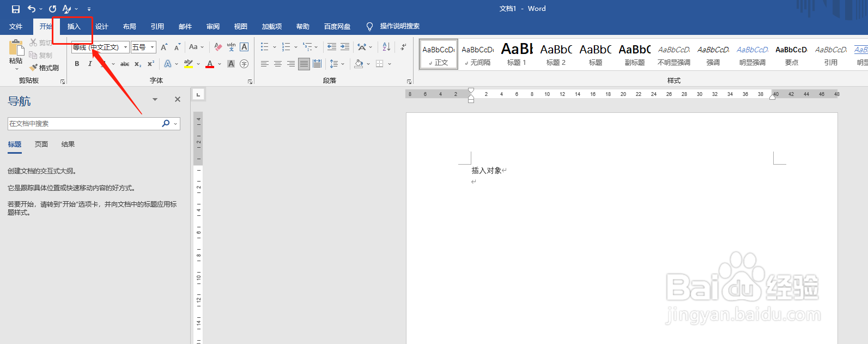Insert an enclosed character (带圈字符)
868x344 pixels.
click(x=244, y=64)
